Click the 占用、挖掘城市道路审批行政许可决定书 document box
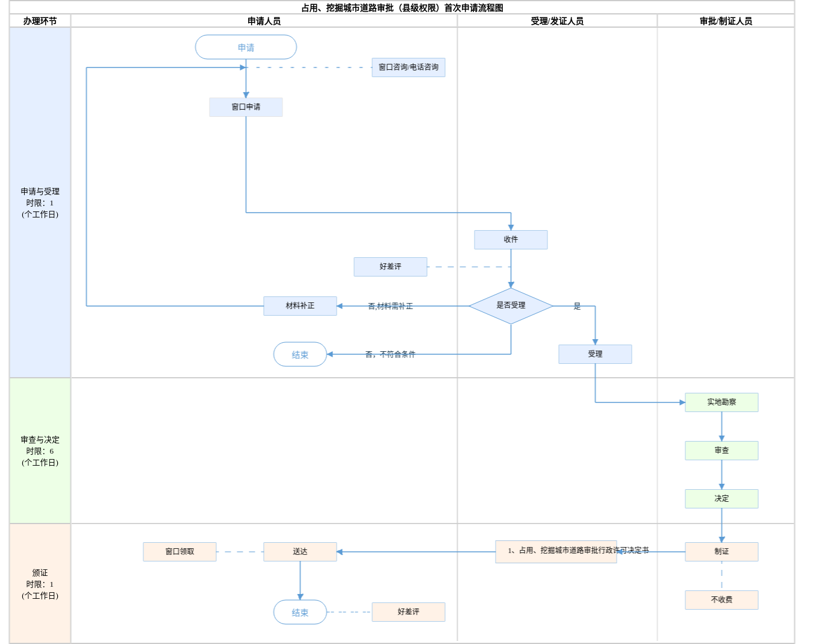This screenshot has width=813, height=644. tap(556, 552)
